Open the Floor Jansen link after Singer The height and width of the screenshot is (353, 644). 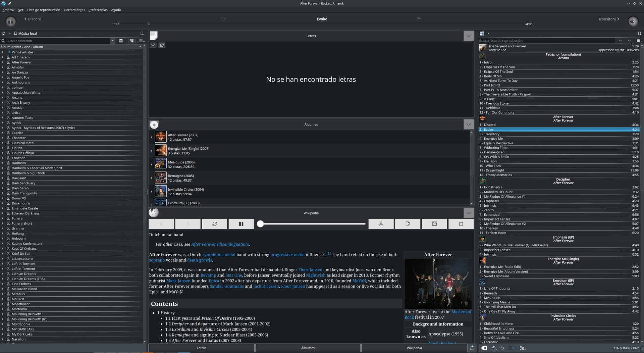click(x=310, y=270)
